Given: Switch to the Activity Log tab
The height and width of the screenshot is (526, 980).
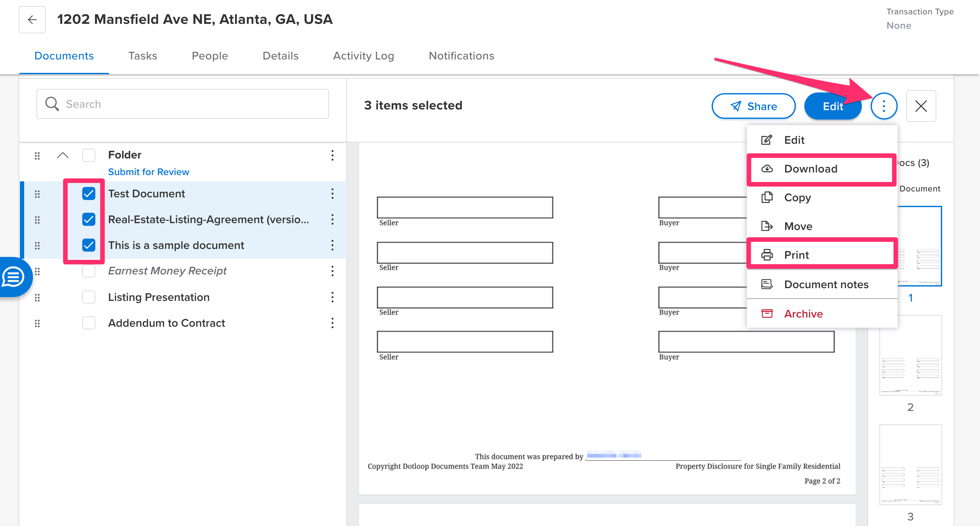Looking at the screenshot, I should [x=363, y=56].
